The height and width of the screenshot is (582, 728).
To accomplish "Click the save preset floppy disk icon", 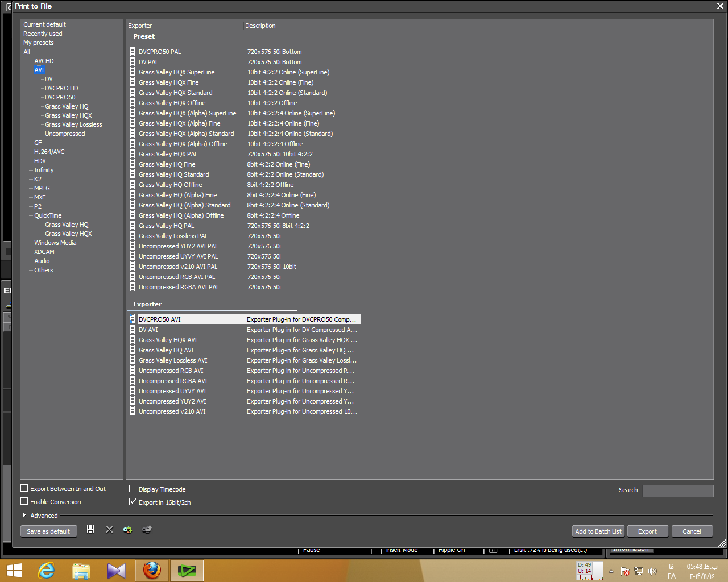I will point(90,529).
